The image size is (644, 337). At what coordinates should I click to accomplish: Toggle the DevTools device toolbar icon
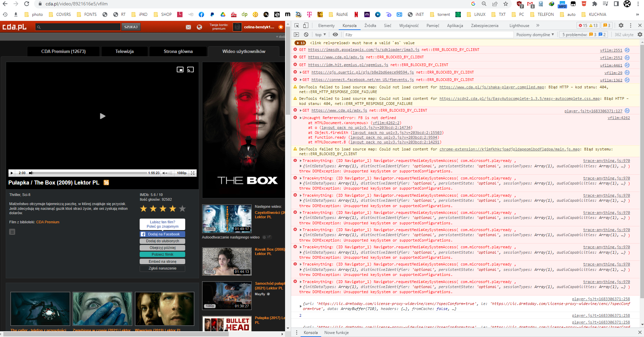click(x=306, y=26)
